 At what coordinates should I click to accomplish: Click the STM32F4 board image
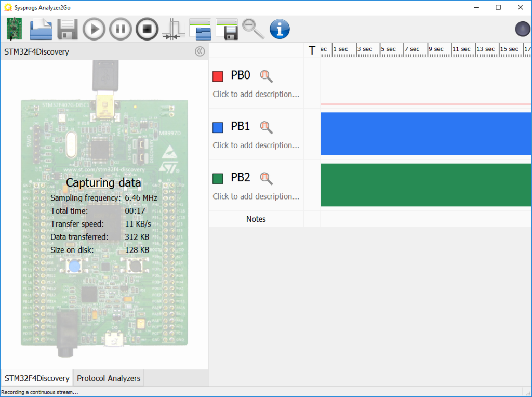click(x=104, y=209)
